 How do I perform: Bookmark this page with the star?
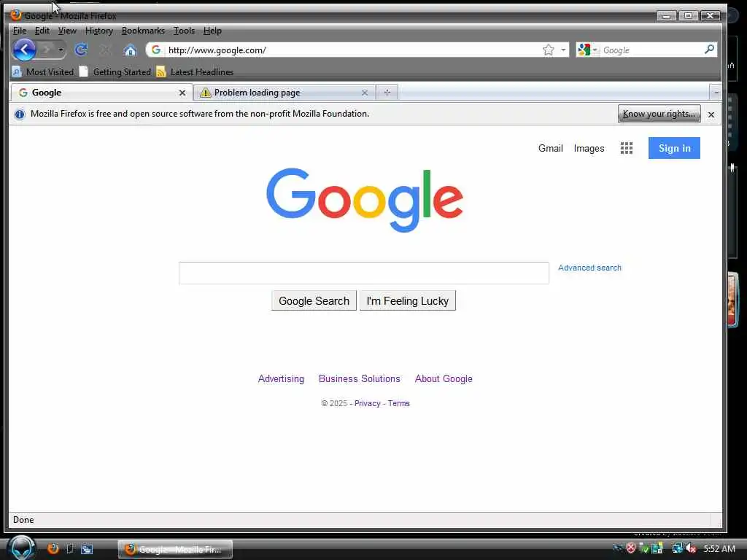tap(549, 50)
